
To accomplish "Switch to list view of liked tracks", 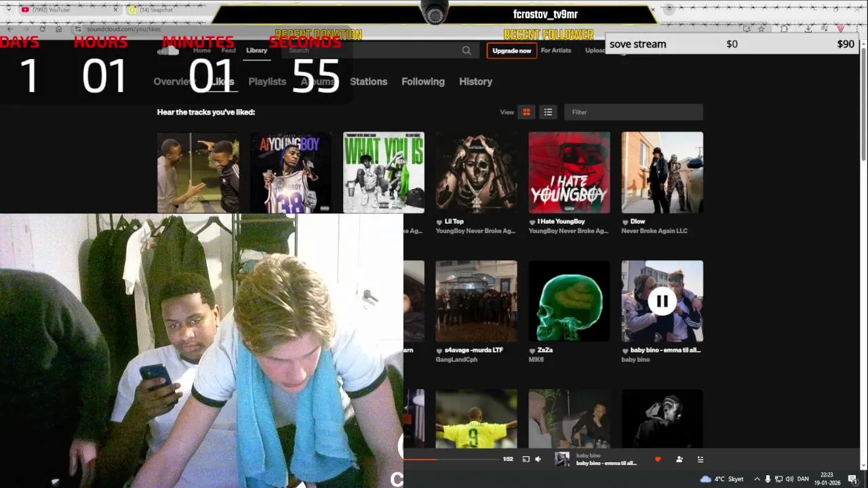I will [548, 112].
